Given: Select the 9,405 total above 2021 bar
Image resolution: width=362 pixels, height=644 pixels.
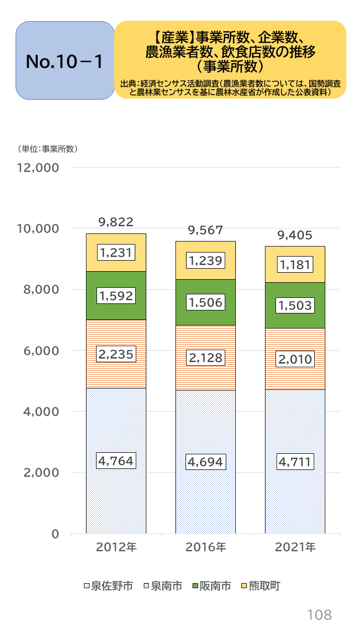Looking at the screenshot, I should point(295,235).
